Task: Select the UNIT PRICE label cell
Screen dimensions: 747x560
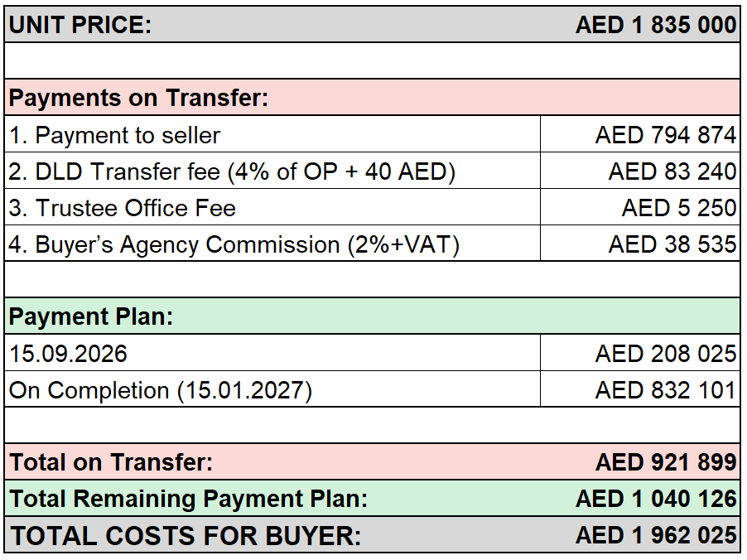Action: click(x=80, y=25)
